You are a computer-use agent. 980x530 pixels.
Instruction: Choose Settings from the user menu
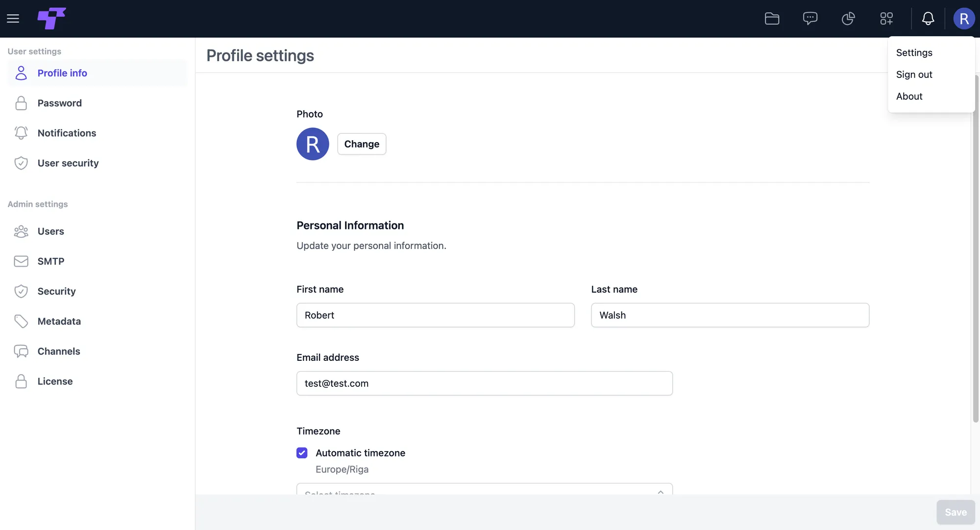[x=914, y=52]
